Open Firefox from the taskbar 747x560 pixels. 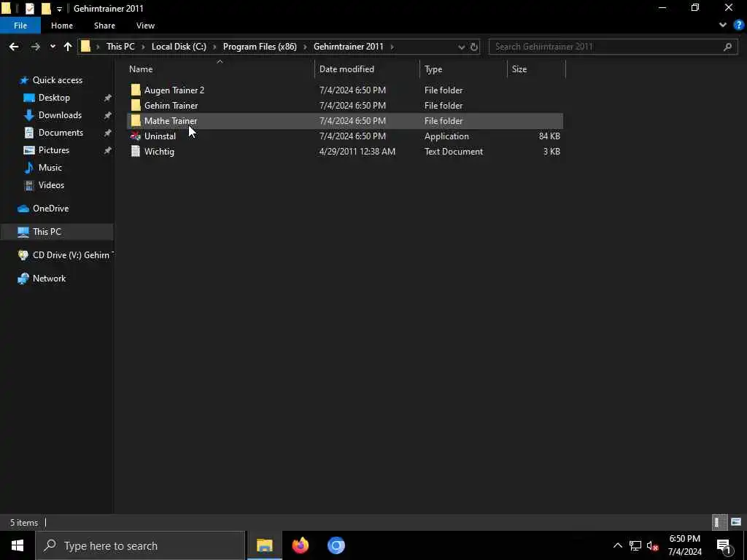click(300, 545)
